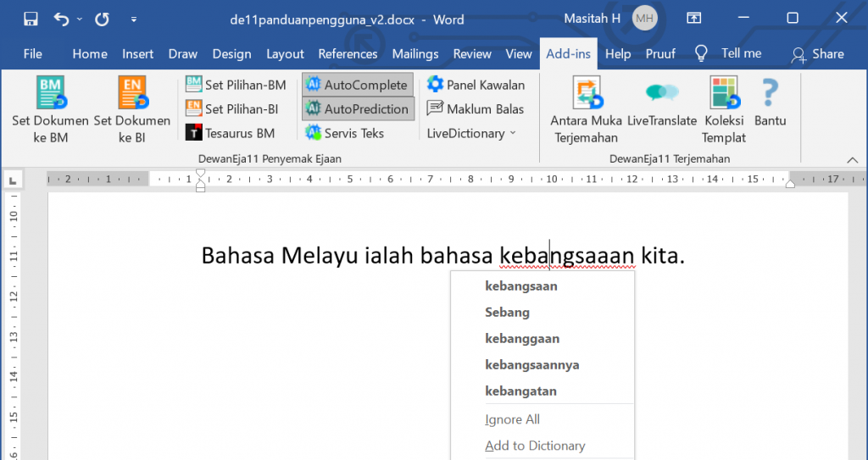Collapse the ribbon with the chevron
Screen dimensions: 868x460
tap(852, 159)
